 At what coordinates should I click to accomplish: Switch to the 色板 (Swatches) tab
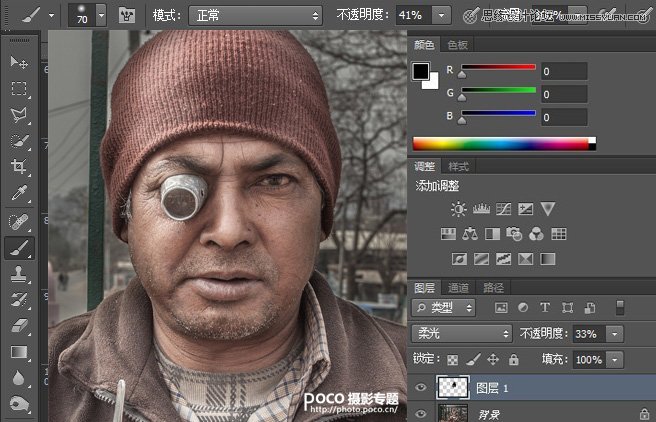click(457, 45)
